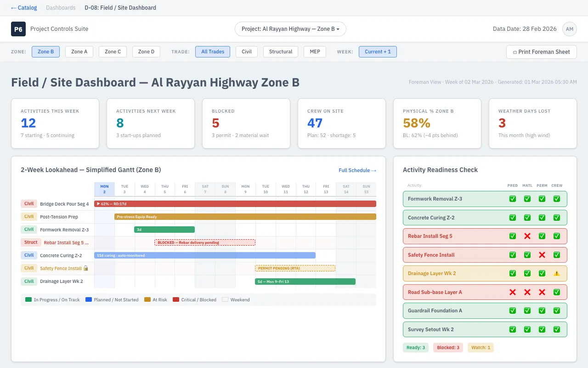Image resolution: width=588 pixels, height=368 pixels.
Task: Select the MEP trade tab
Action: (x=315, y=52)
